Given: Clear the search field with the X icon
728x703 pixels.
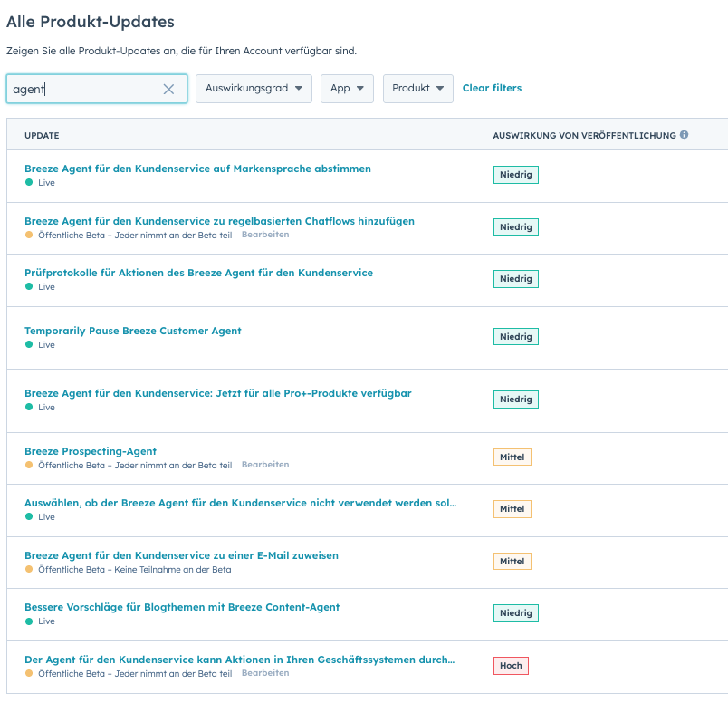Looking at the screenshot, I should pyautogui.click(x=168, y=89).
